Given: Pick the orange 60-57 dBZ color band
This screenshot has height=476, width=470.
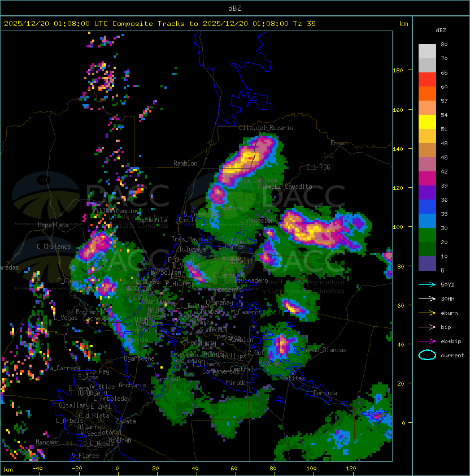Looking at the screenshot, I should pos(427,94).
